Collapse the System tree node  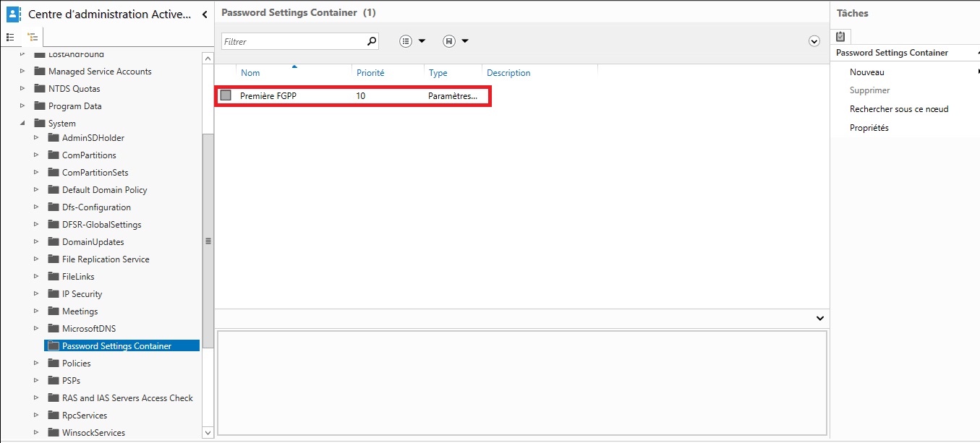tap(22, 124)
